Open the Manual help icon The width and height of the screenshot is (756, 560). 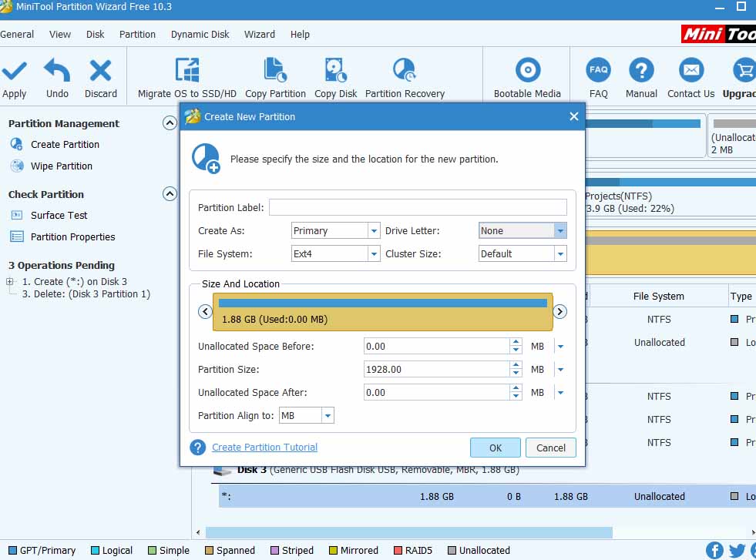(641, 71)
